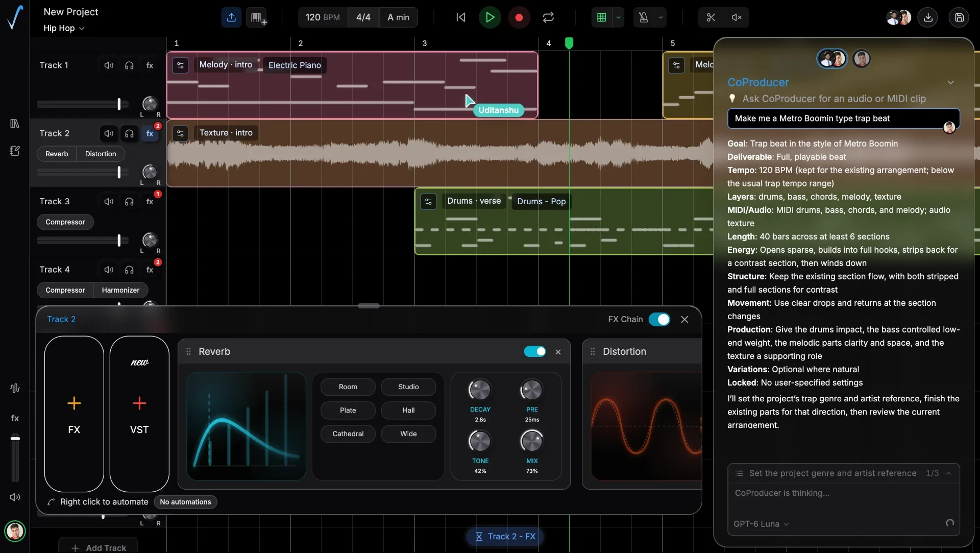Mute Track 1 via its speaker icon
Image resolution: width=980 pixels, height=553 pixels.
point(109,65)
